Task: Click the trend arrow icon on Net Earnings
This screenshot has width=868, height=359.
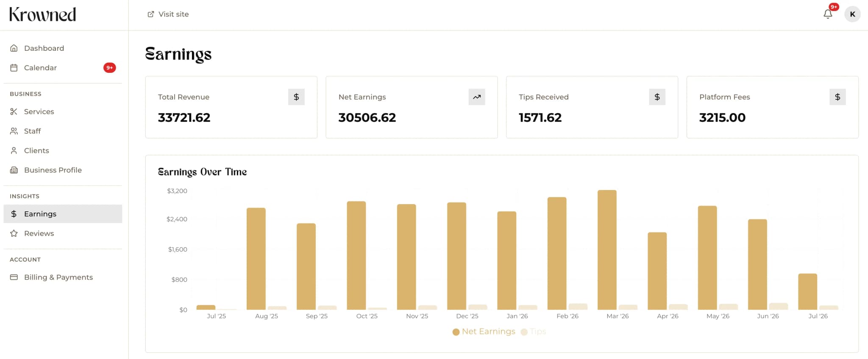Action: click(x=477, y=97)
